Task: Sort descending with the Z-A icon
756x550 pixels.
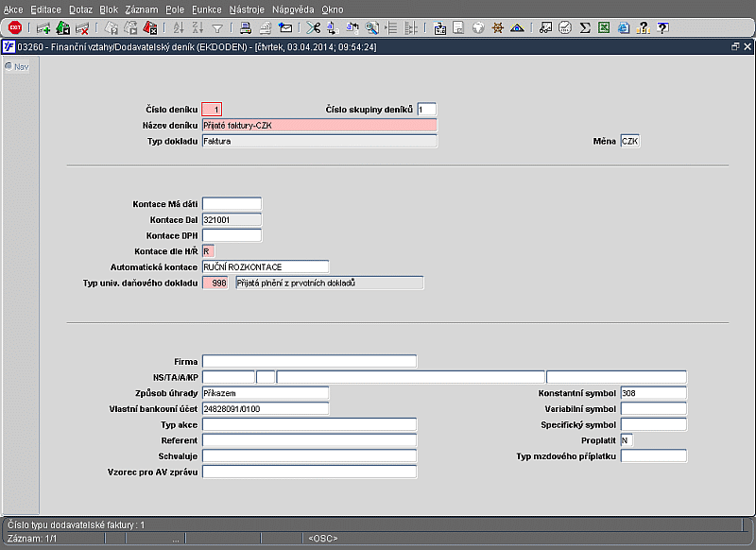Action: pyautogui.click(x=198, y=28)
